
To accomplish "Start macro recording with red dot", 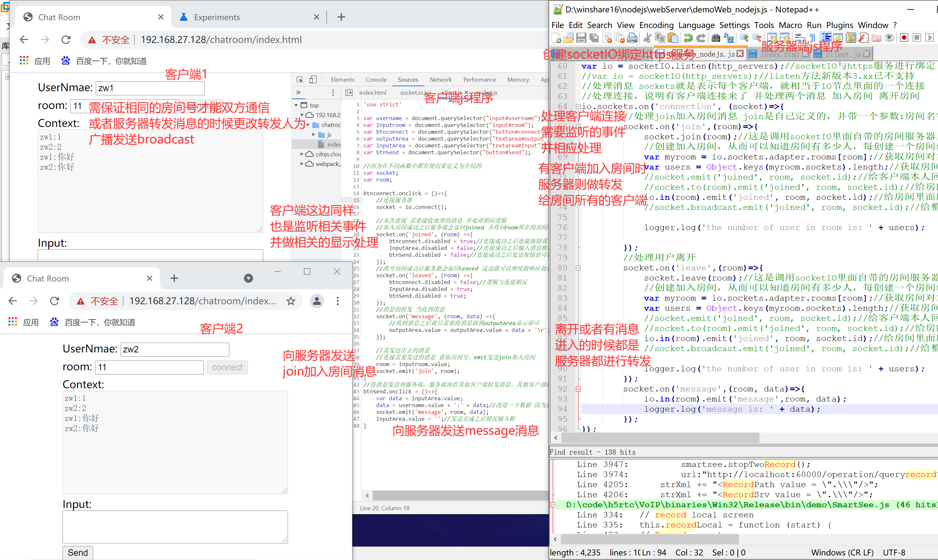I will pyautogui.click(x=904, y=38).
